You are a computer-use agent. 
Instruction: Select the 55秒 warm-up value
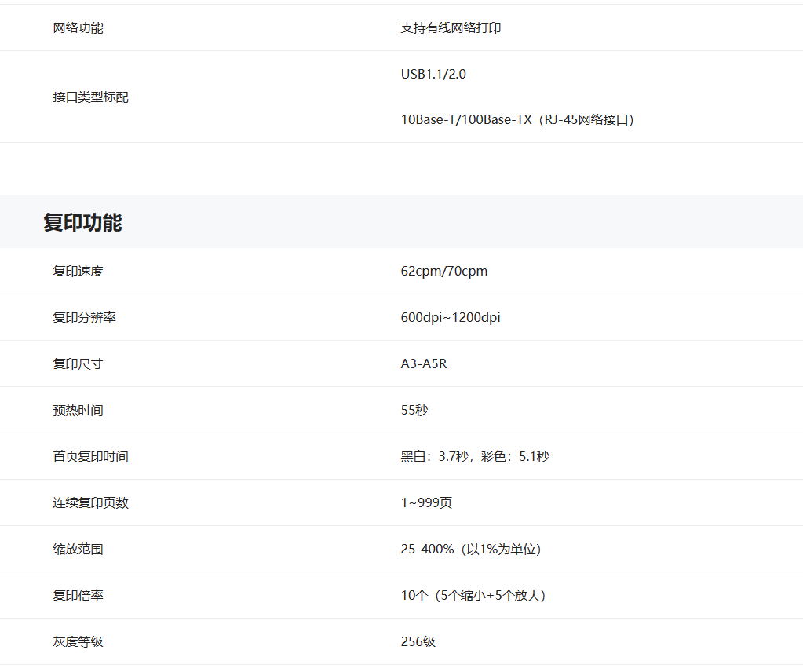[x=414, y=411]
